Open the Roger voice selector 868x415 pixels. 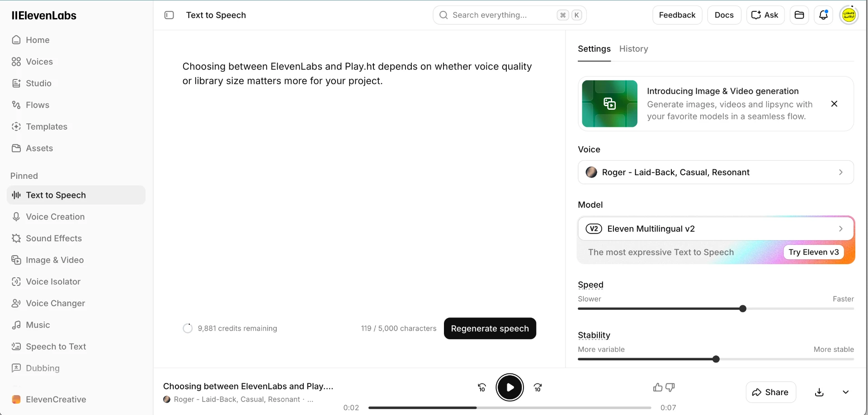[716, 172]
